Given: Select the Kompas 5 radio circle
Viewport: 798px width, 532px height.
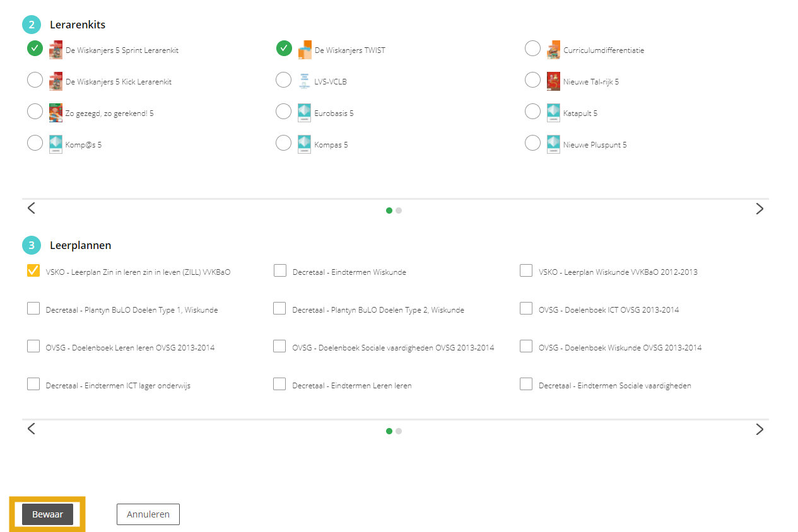Looking at the screenshot, I should pyautogui.click(x=284, y=143).
